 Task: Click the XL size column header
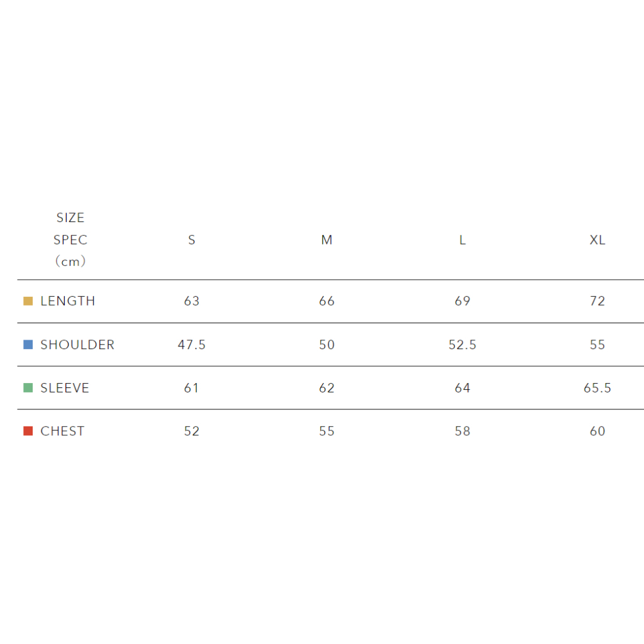tap(597, 240)
